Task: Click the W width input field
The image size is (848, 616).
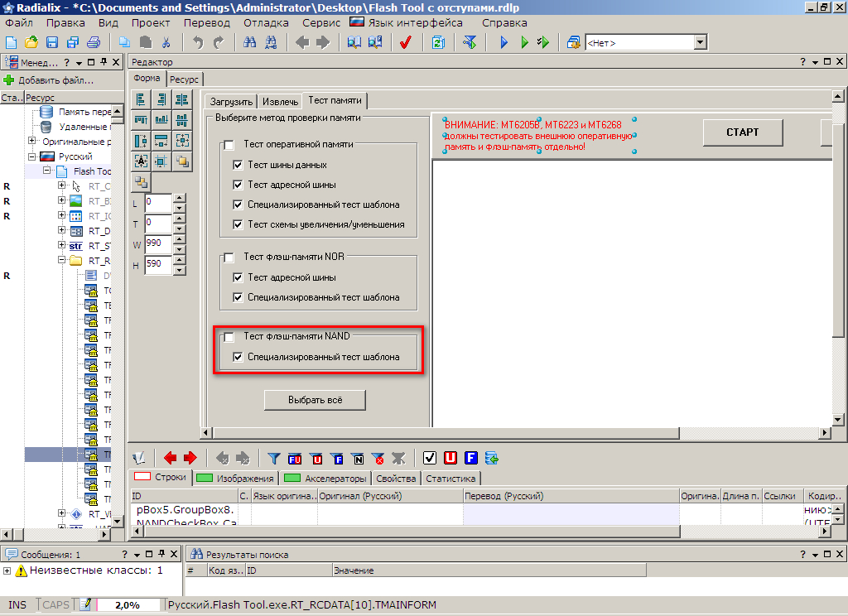Action: point(157,244)
